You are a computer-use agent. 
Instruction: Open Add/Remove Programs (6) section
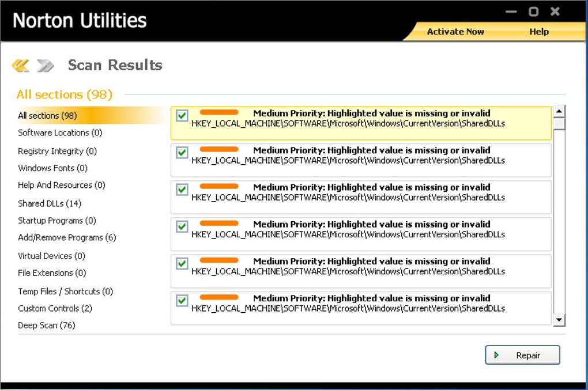click(x=67, y=237)
